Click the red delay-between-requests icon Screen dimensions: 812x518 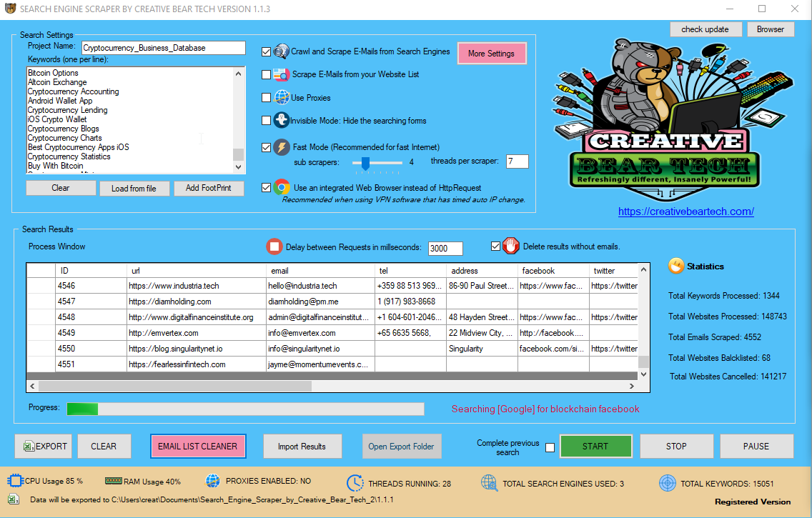point(274,246)
